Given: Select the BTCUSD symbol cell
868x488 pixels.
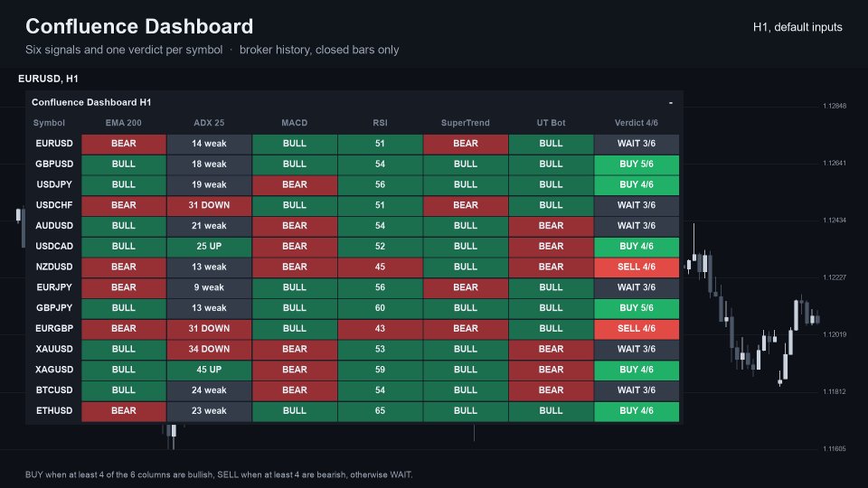Looking at the screenshot, I should [53, 390].
